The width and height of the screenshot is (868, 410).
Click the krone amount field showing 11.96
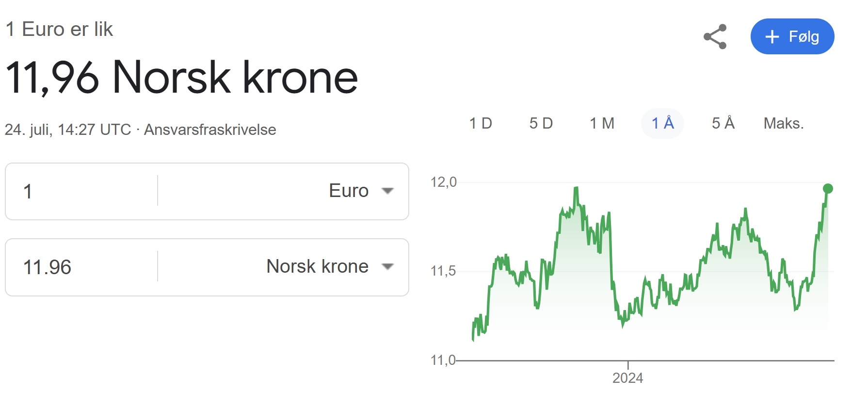point(81,267)
